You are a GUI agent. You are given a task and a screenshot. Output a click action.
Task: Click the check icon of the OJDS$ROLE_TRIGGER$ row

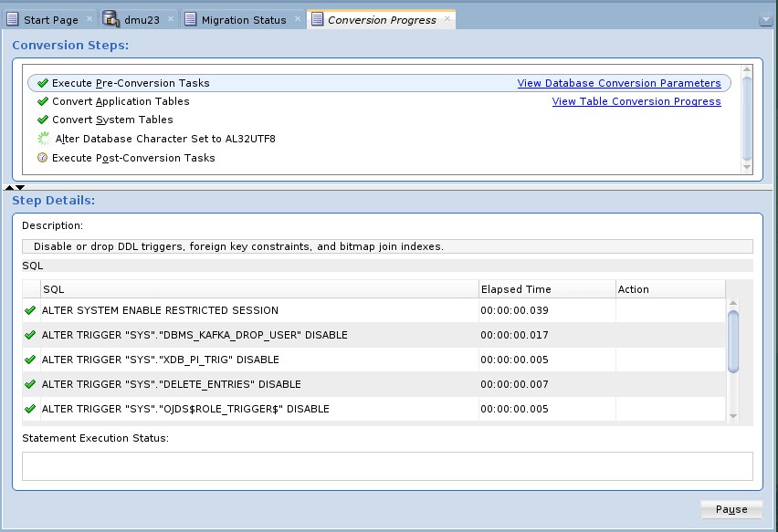pos(30,409)
